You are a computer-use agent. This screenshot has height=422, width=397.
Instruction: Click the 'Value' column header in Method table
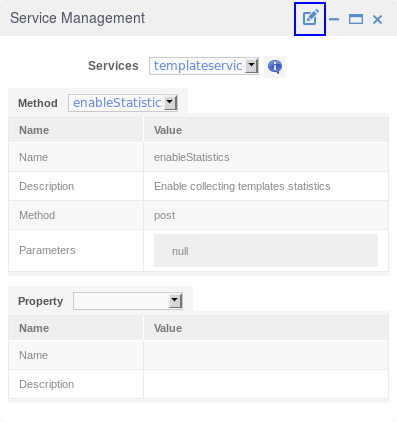tap(266, 130)
